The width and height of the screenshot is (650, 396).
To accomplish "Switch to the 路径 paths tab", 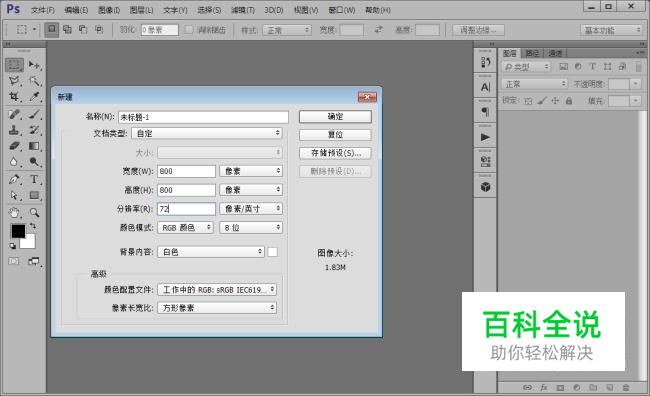I will (532, 53).
